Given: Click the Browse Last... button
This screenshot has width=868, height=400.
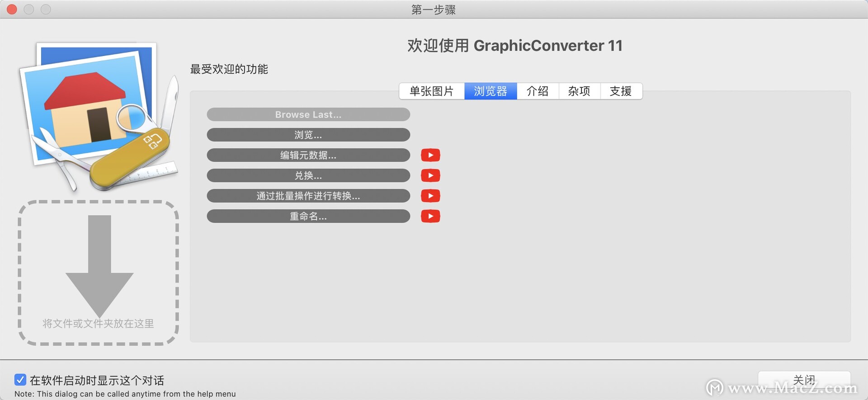Looking at the screenshot, I should point(308,114).
